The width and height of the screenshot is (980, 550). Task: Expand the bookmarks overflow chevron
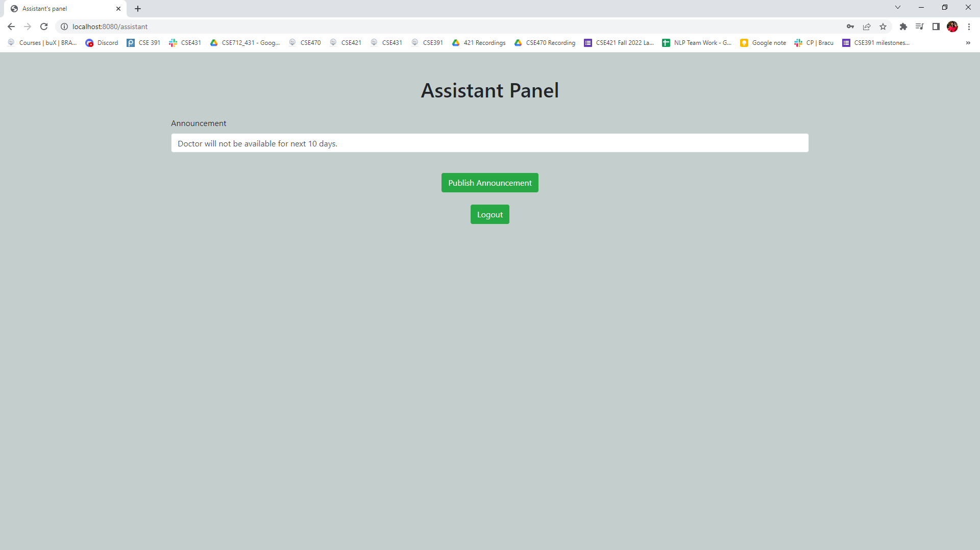click(968, 43)
